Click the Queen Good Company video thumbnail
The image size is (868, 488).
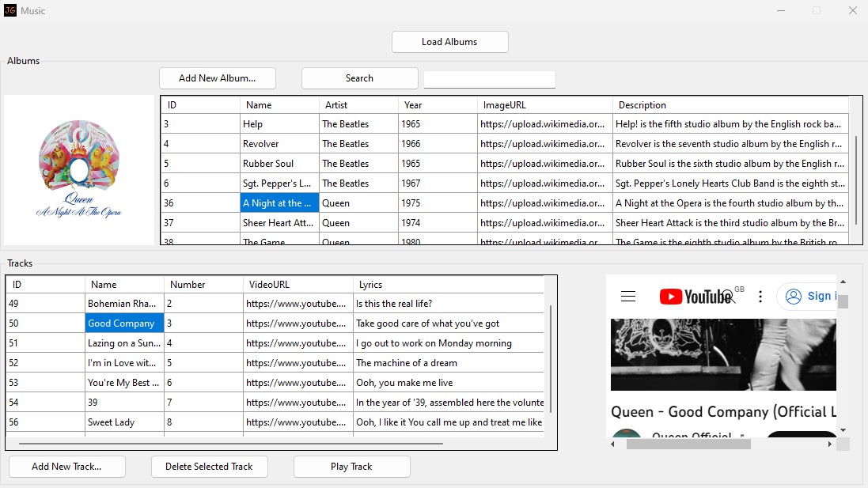click(723, 354)
